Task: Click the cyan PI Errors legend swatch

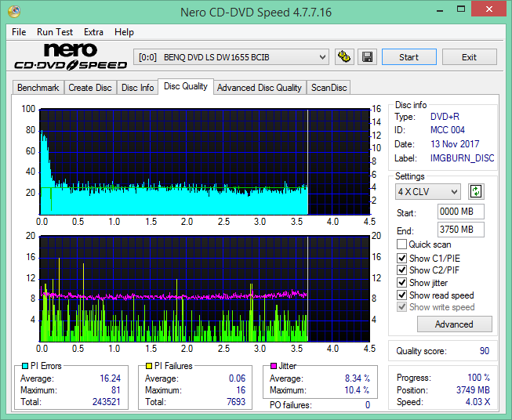Action: (x=25, y=366)
